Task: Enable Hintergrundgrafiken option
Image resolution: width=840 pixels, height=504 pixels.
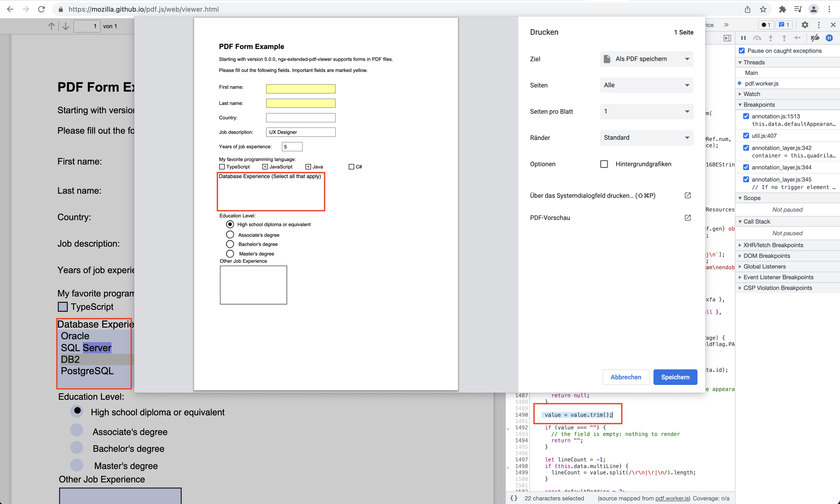Action: coord(604,164)
